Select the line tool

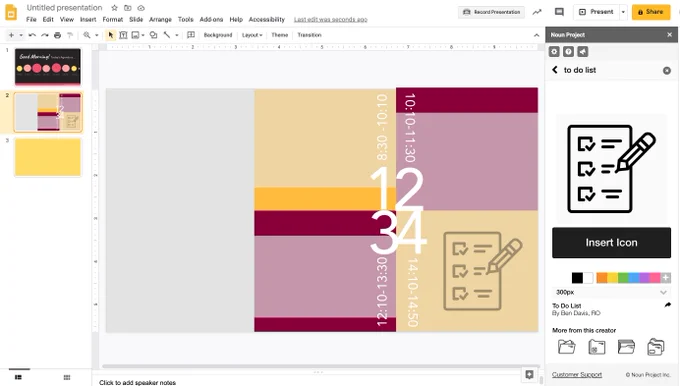(x=167, y=35)
